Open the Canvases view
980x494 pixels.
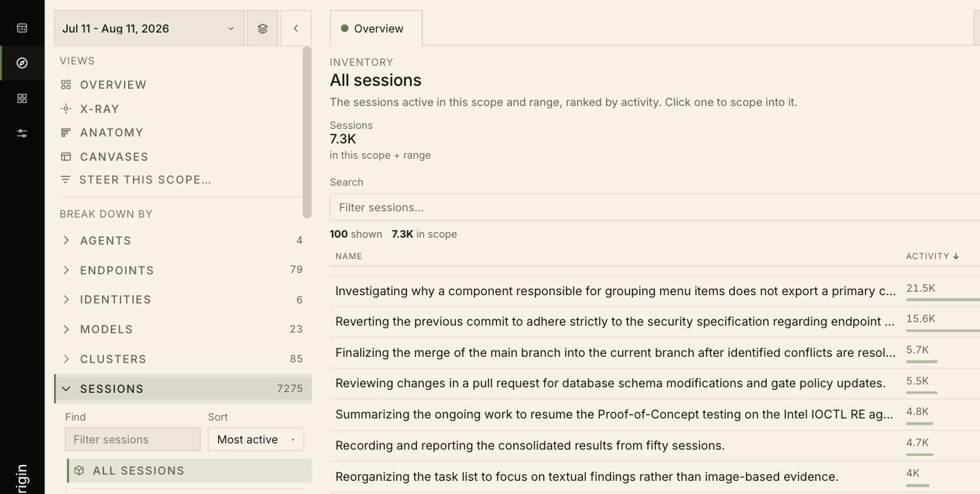pyautogui.click(x=114, y=157)
